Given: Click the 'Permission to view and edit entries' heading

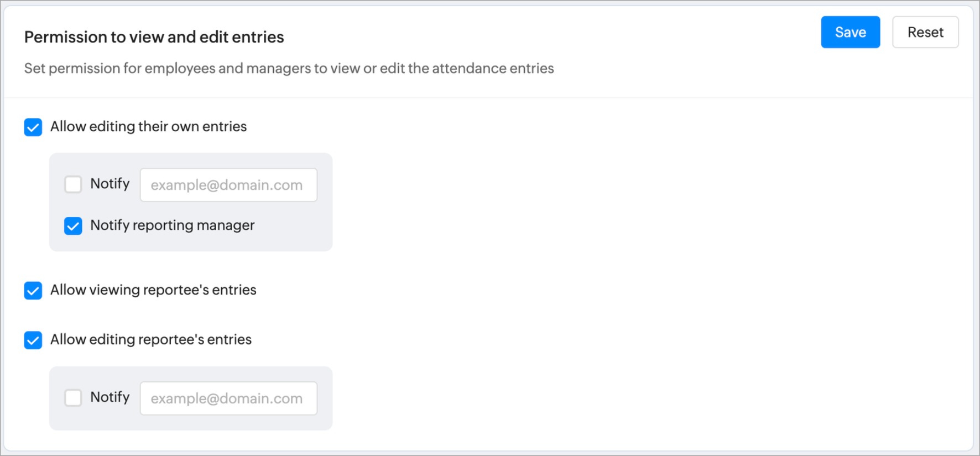Looking at the screenshot, I should click(x=154, y=37).
